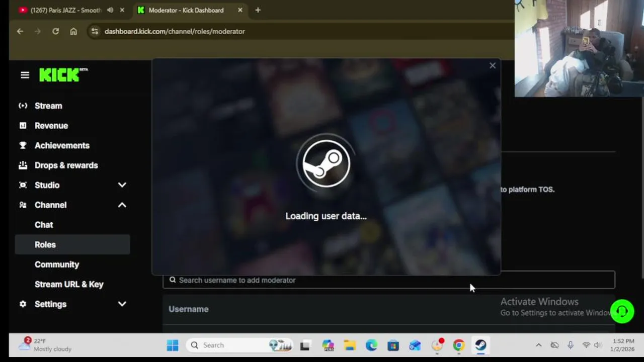Open File Explorer from taskbar
Screen dimensions: 644x362
click(350, 345)
